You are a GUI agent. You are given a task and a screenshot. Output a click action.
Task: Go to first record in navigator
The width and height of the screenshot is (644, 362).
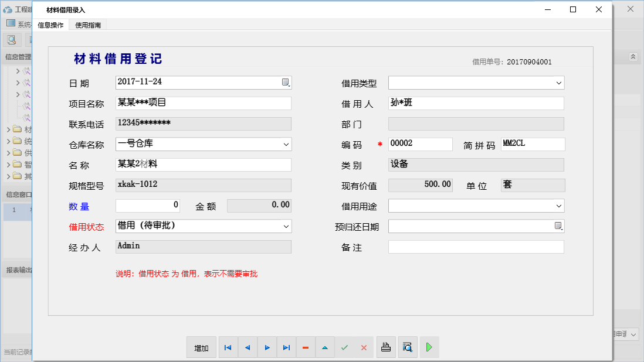click(x=228, y=347)
